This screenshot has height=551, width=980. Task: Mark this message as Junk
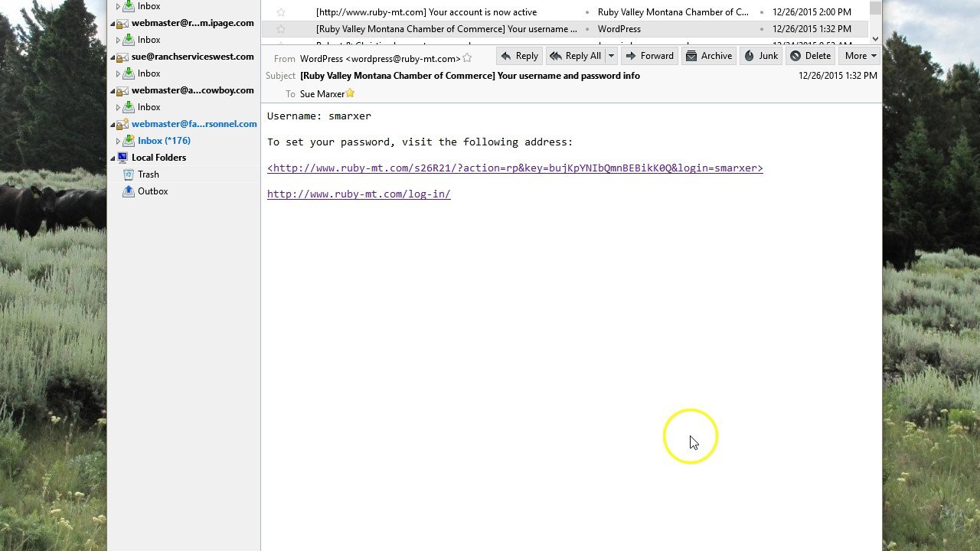pos(760,56)
